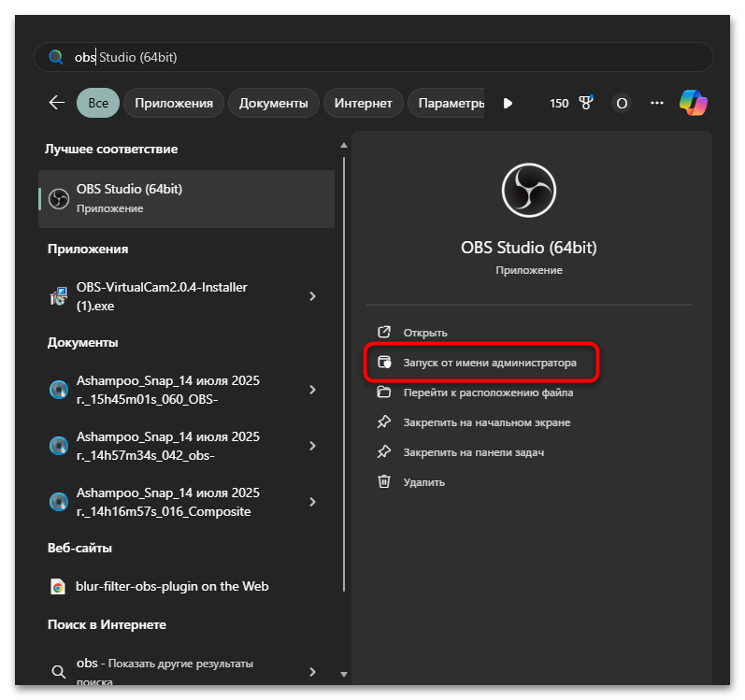
Task: Open the OBS Studio (64bit) best match result
Action: (x=186, y=199)
